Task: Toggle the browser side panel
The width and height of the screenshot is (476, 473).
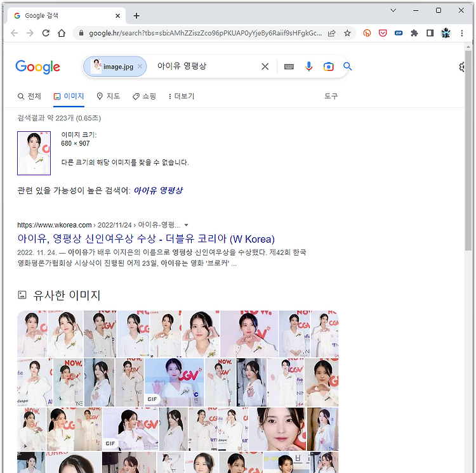Action: [430, 33]
